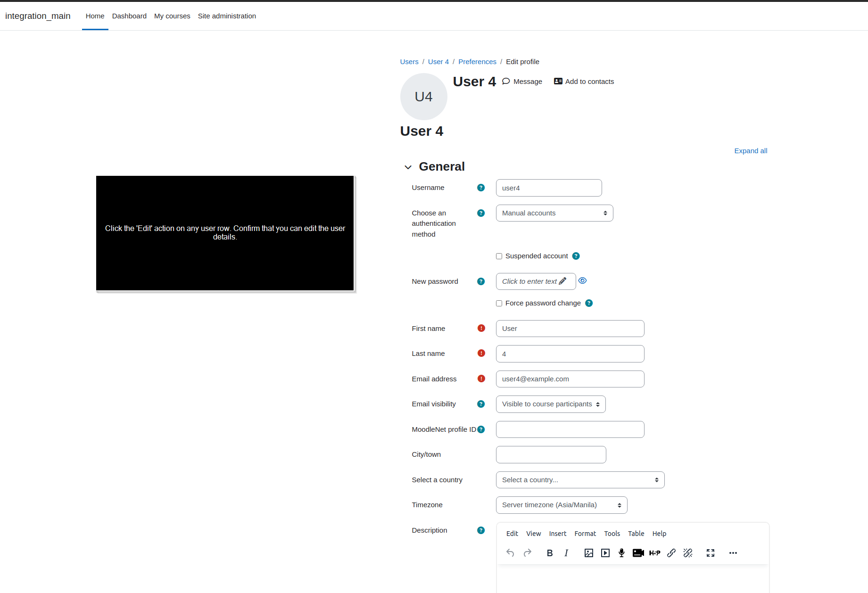Show help for Suspended account
868x593 pixels.
point(576,256)
